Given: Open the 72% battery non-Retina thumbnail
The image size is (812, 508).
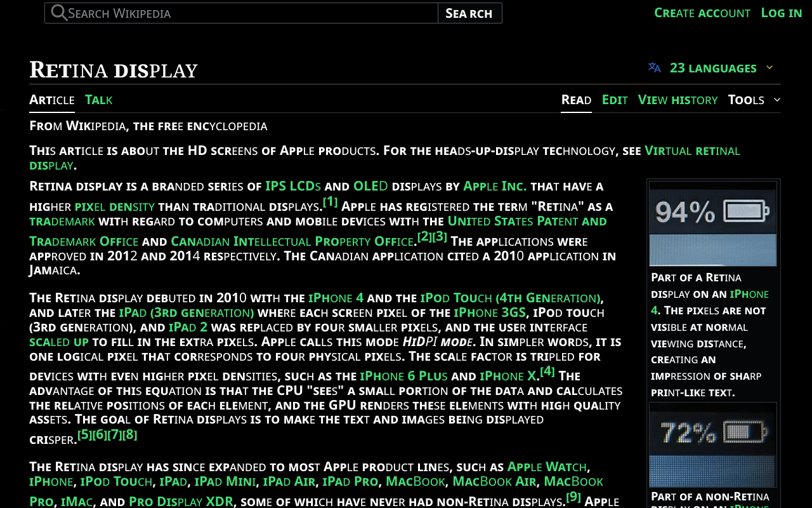Looking at the screenshot, I should point(713,445).
